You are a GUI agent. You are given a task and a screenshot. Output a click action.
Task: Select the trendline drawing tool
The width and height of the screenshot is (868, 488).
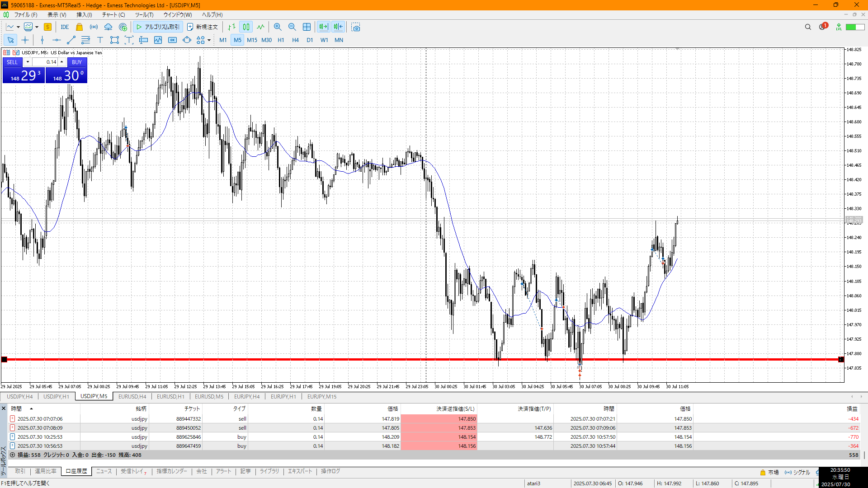pyautogui.click(x=71, y=40)
